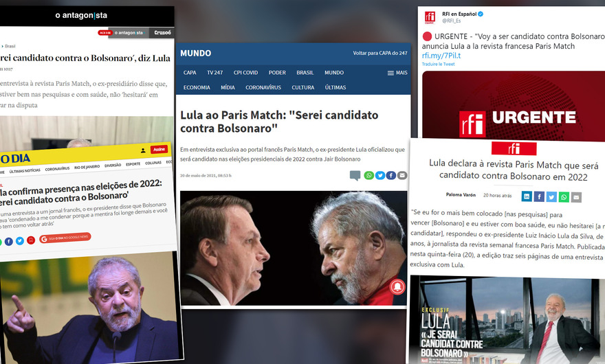605x364 pixels.
Task: Save the O Dia article with the red bookmark icon
Action: coord(31,240)
